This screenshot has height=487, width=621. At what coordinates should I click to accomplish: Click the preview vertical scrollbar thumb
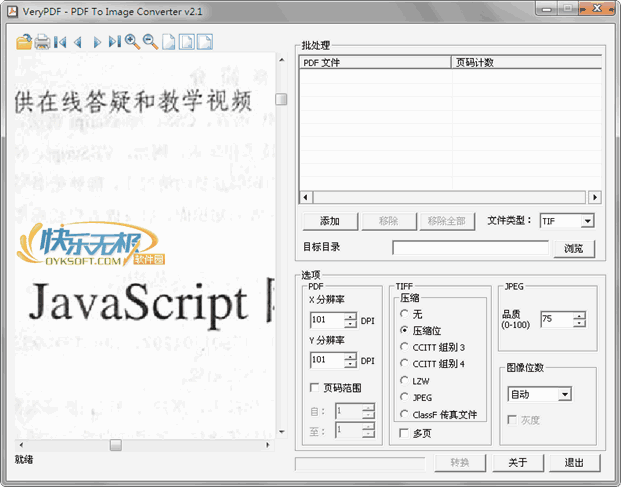[281, 99]
